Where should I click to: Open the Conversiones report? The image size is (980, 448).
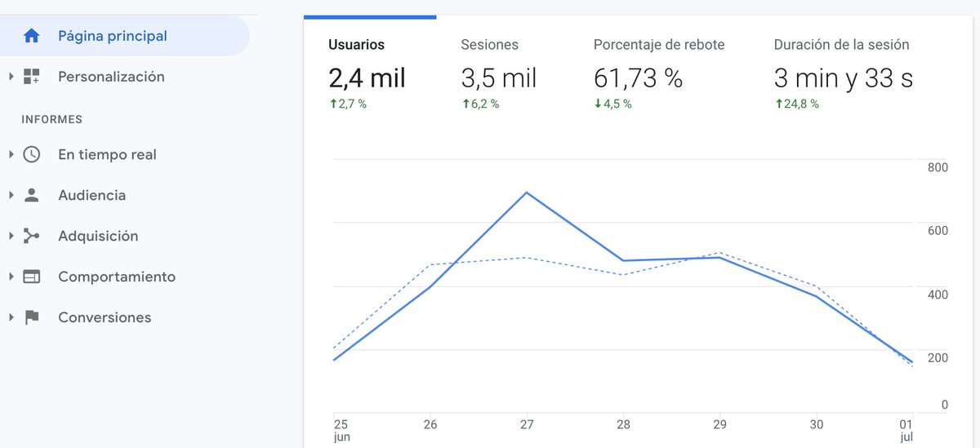[105, 317]
